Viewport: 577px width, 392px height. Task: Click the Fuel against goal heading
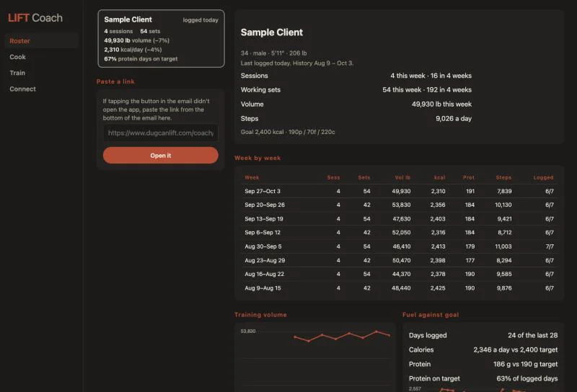pyautogui.click(x=431, y=315)
